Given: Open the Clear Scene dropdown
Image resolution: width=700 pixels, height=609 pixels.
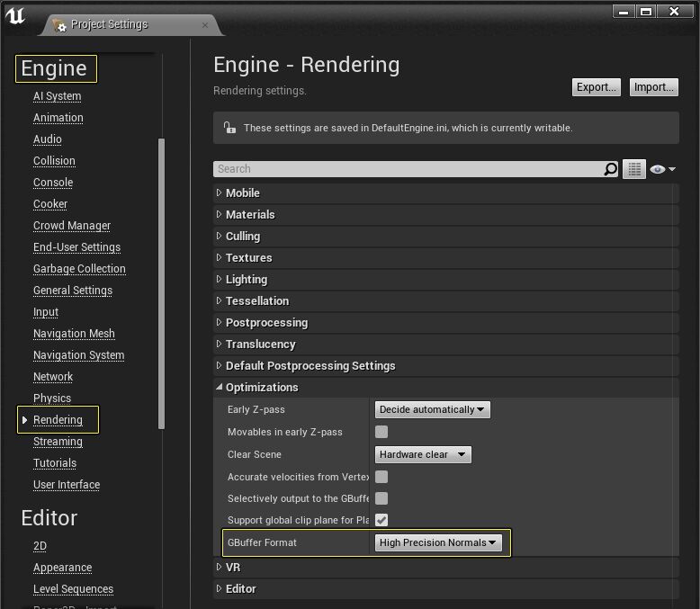Looking at the screenshot, I should pyautogui.click(x=422, y=454).
